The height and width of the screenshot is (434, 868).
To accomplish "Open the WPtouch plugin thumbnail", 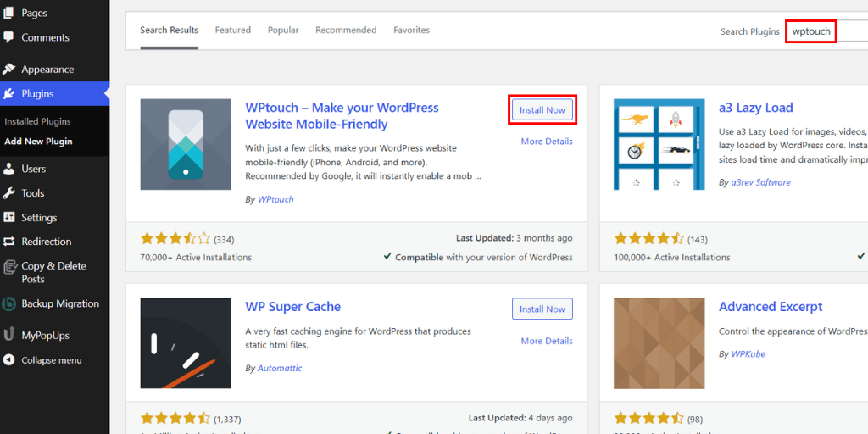I will (x=186, y=144).
